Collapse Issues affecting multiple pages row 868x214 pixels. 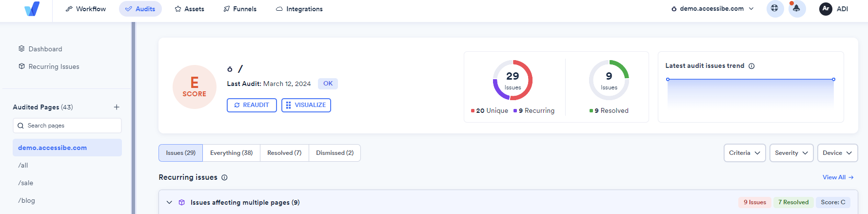point(169,202)
